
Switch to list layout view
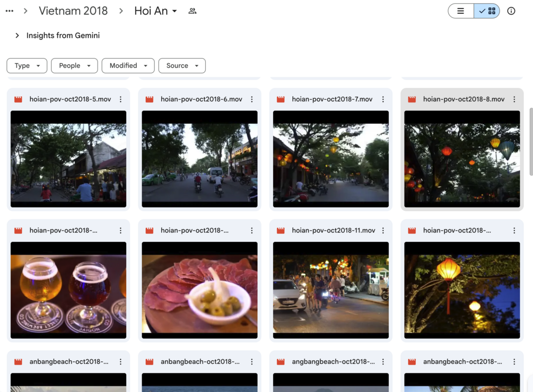tap(460, 11)
